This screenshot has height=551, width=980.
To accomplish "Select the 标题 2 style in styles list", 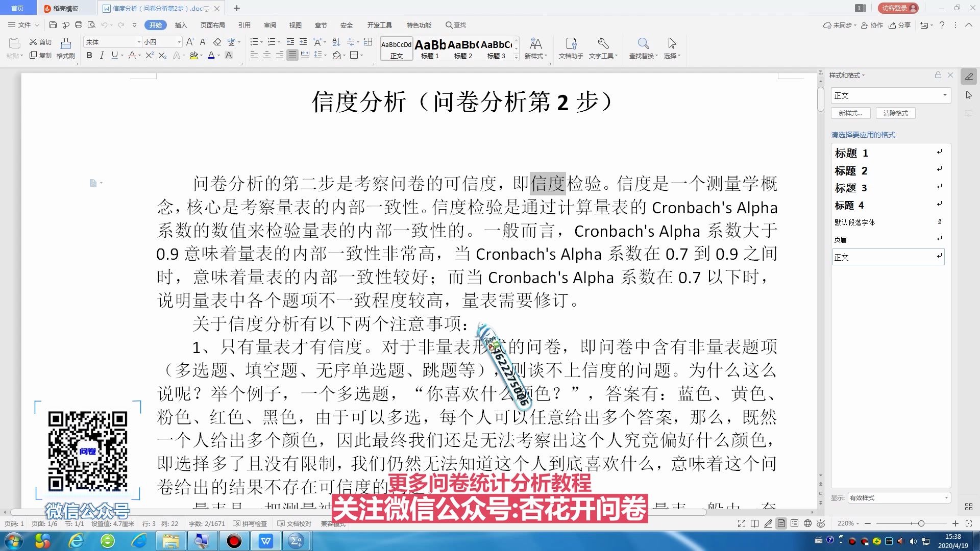I will click(x=851, y=170).
